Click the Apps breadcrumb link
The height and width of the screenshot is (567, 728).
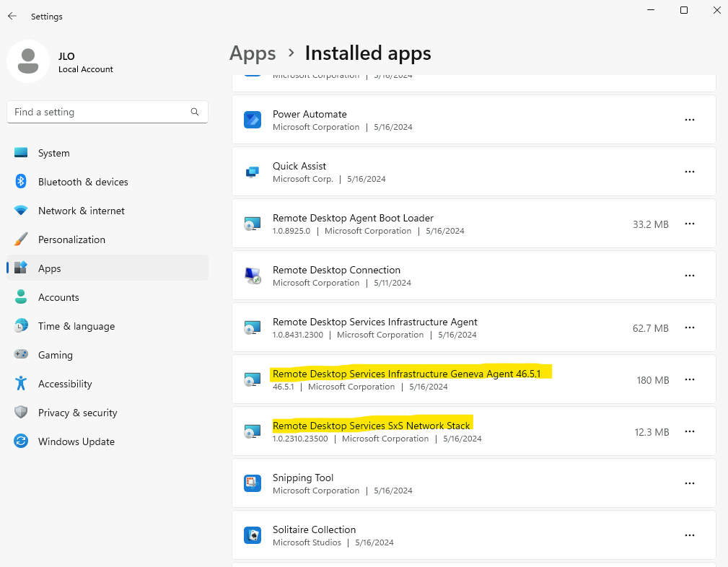click(253, 53)
